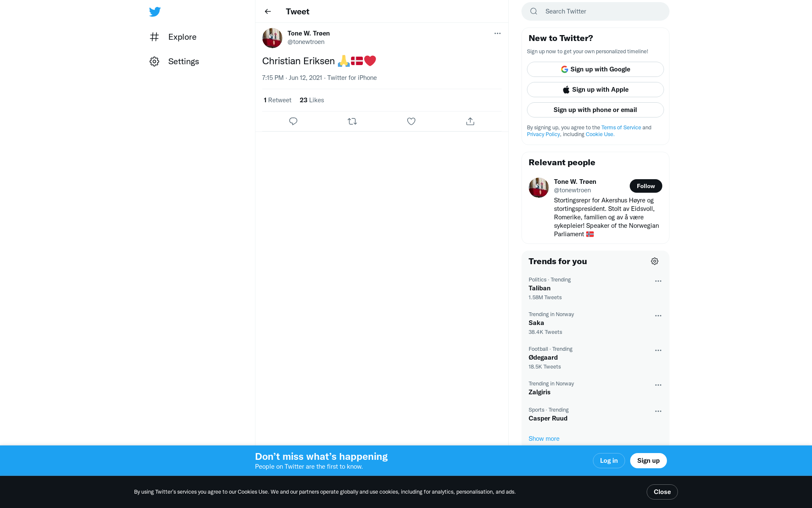Open more options for Taliban trend
Screen dimensions: 812x508
tap(658, 281)
